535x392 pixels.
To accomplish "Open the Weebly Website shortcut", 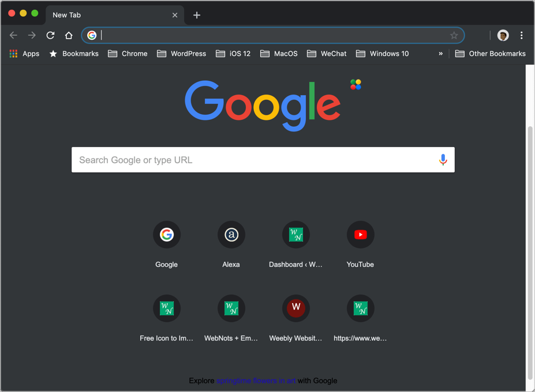I will [x=295, y=308].
